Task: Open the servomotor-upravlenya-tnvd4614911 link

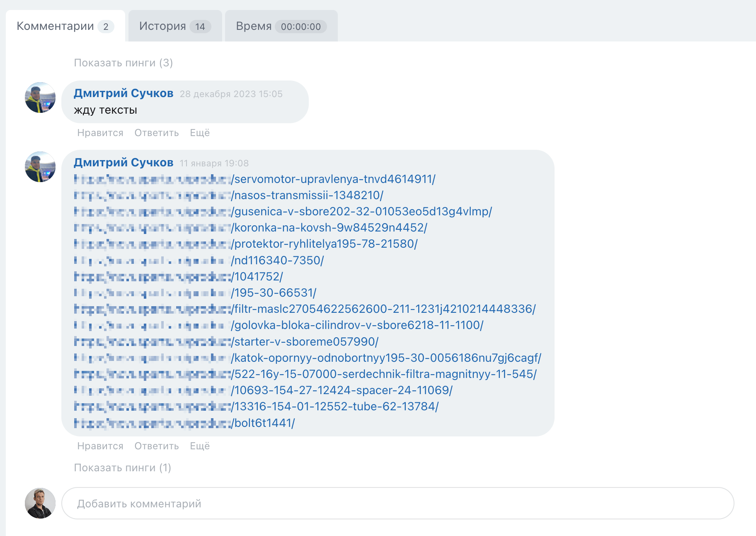Action: point(334,179)
